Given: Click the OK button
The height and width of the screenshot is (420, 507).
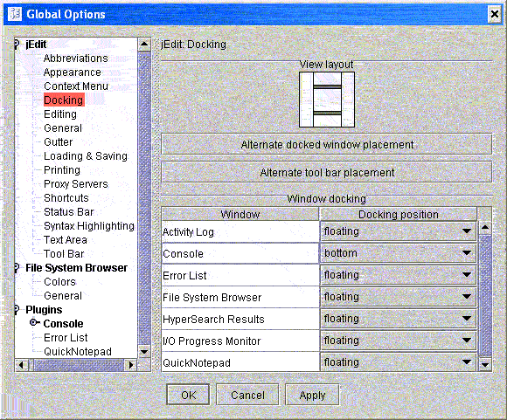Looking at the screenshot, I should pos(188,395).
